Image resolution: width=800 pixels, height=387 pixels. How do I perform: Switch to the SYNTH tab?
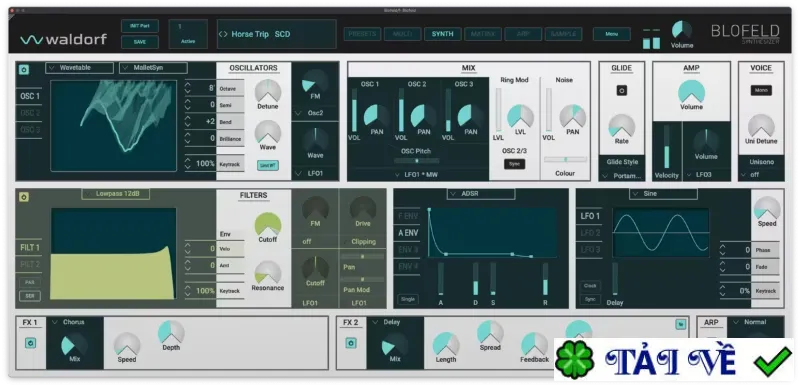[443, 34]
